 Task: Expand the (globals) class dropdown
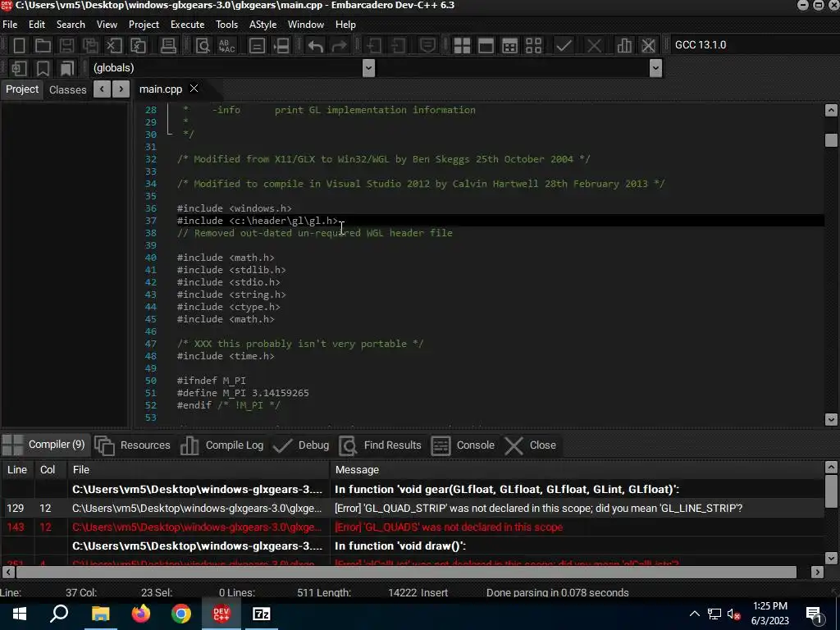(368, 68)
